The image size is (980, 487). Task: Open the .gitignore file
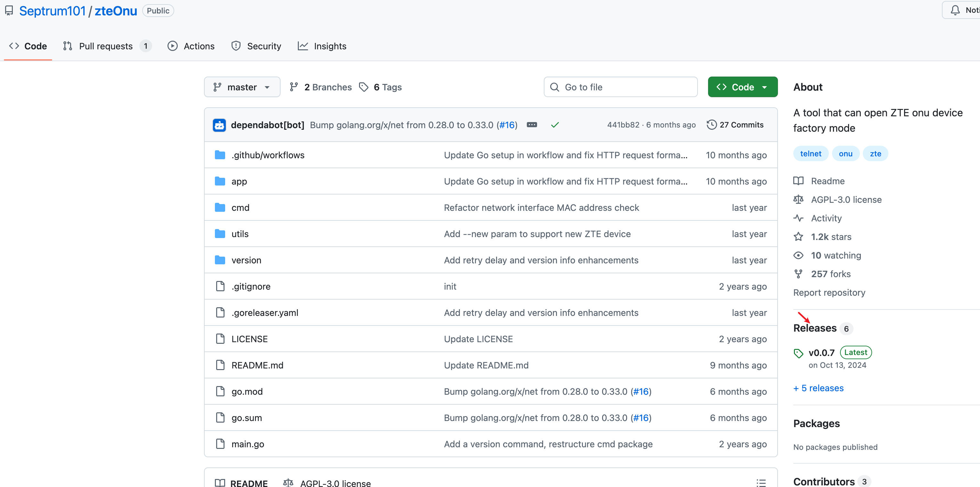tap(251, 286)
